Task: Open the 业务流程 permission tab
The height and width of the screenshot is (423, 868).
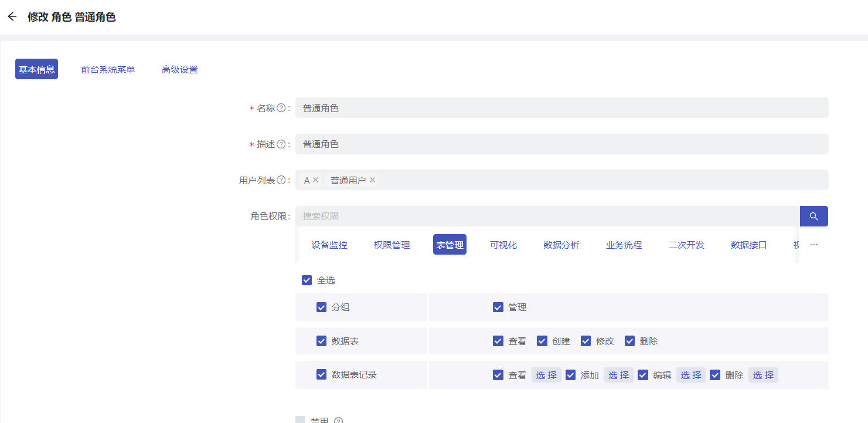Action: (624, 245)
